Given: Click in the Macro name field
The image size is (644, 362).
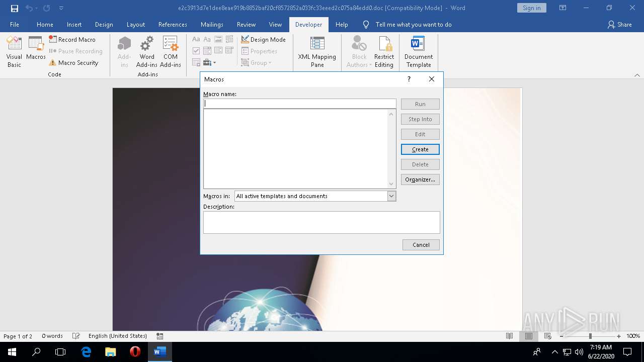Looking at the screenshot, I should [x=300, y=104].
